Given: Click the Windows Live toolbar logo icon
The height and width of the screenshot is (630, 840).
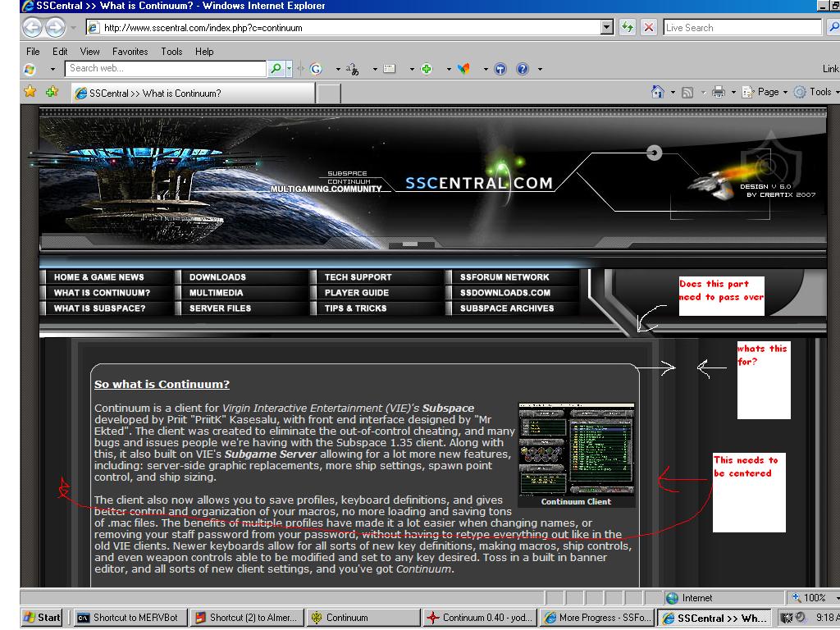Looking at the screenshot, I should [30, 69].
